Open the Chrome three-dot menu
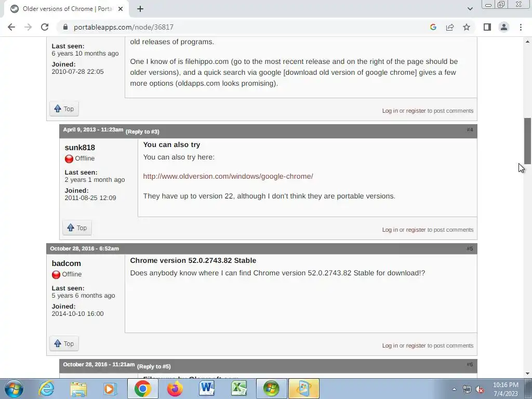This screenshot has width=532, height=399. pyautogui.click(x=521, y=27)
